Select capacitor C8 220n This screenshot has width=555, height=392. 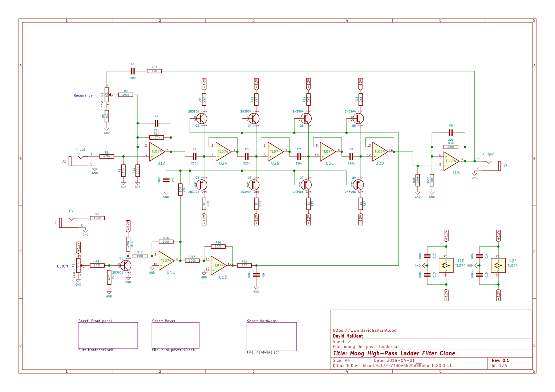click(x=351, y=156)
